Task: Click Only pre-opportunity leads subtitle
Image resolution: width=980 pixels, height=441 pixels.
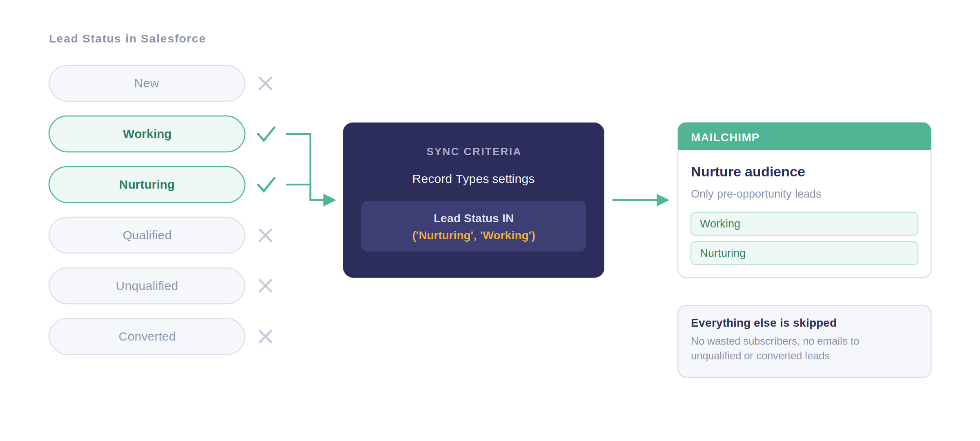Action: coord(756,194)
